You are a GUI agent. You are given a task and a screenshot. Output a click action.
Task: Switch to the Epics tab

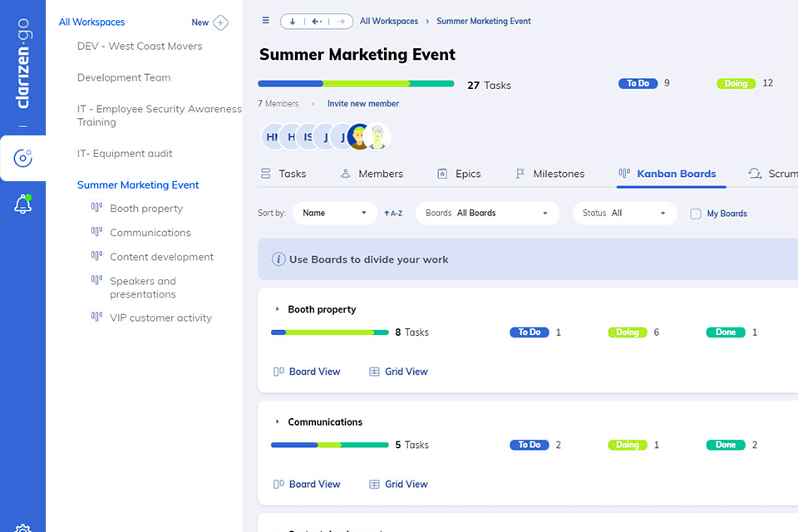pos(459,174)
